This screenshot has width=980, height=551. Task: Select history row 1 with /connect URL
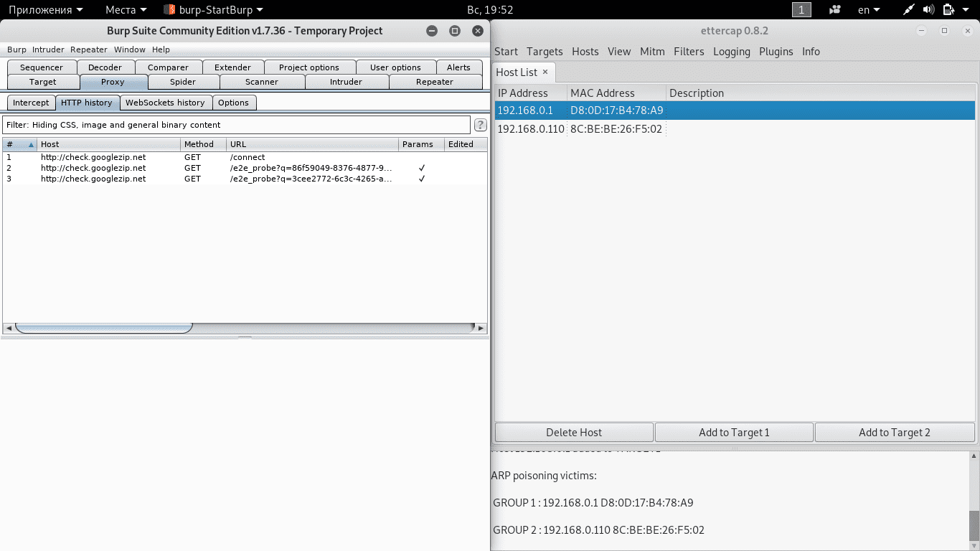coord(245,157)
